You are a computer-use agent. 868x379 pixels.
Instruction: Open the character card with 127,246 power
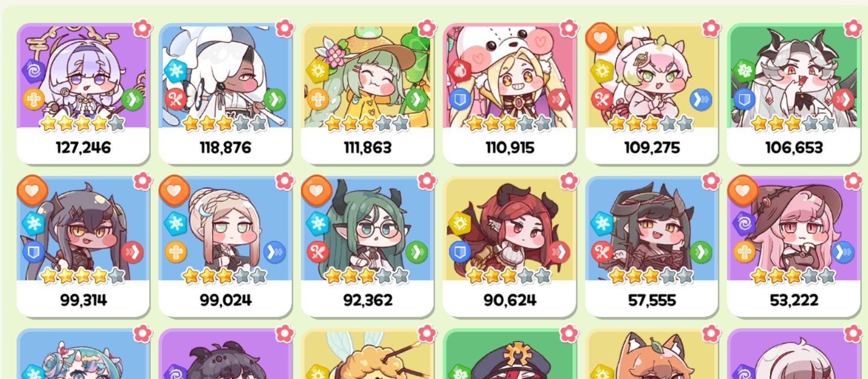[83, 94]
